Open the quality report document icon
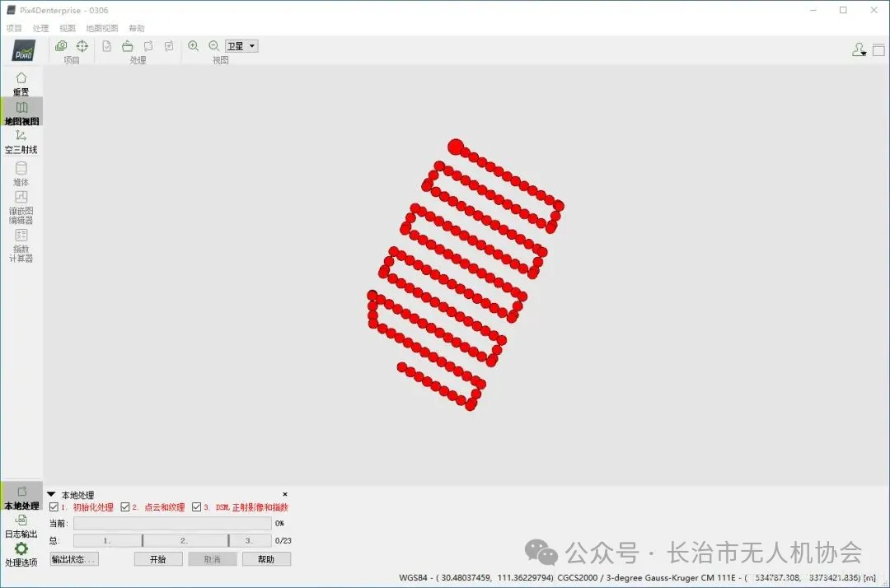The image size is (890, 588). tap(106, 46)
